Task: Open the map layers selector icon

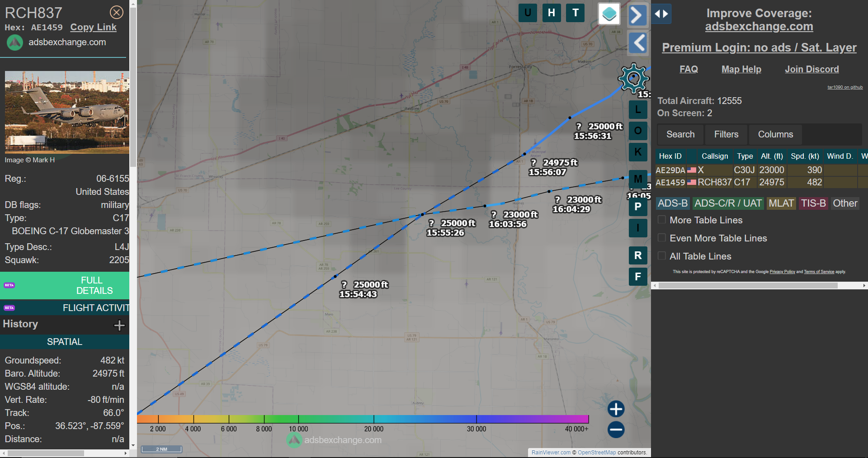Action: (609, 14)
